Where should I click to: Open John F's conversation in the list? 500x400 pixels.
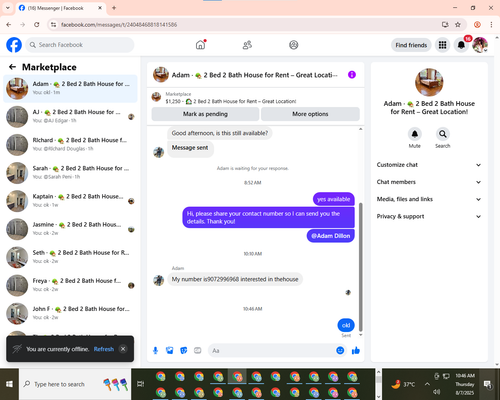click(70, 313)
